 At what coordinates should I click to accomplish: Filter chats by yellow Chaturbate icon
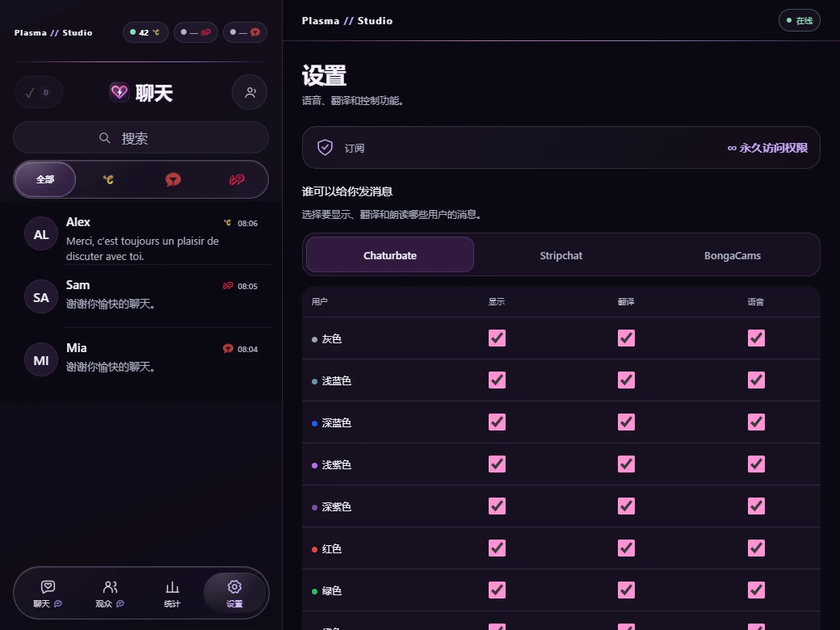tap(108, 179)
